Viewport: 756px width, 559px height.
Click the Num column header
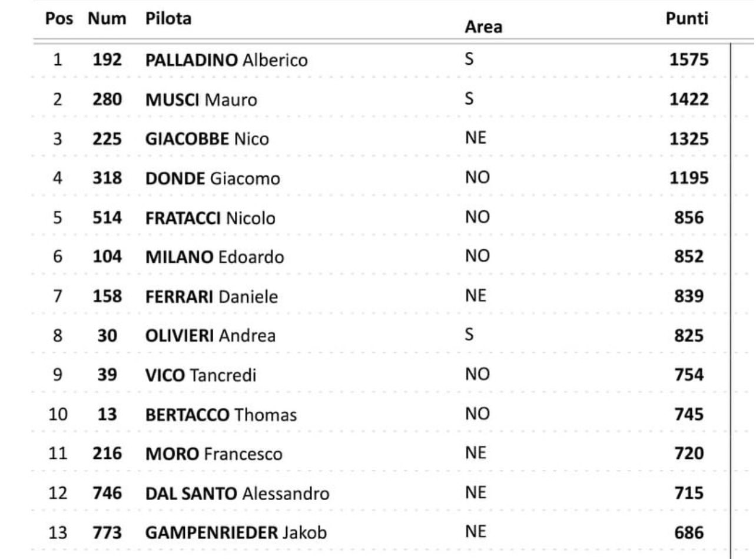(107, 19)
